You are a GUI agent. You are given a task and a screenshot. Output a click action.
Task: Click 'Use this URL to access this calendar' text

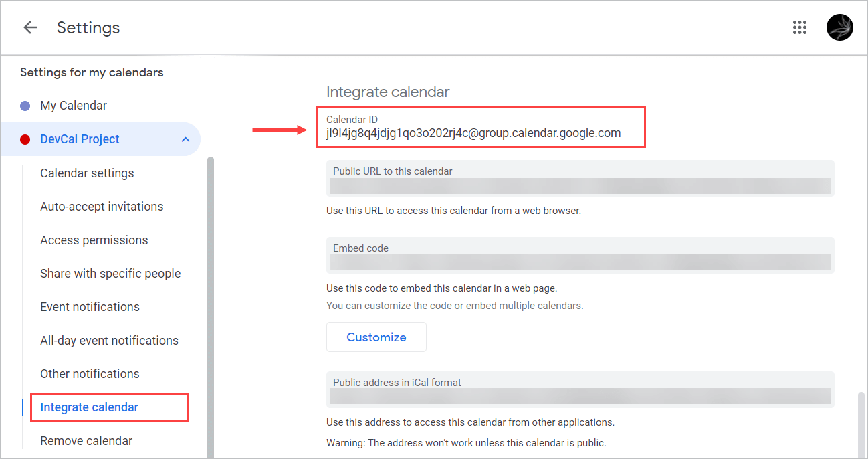click(x=453, y=210)
